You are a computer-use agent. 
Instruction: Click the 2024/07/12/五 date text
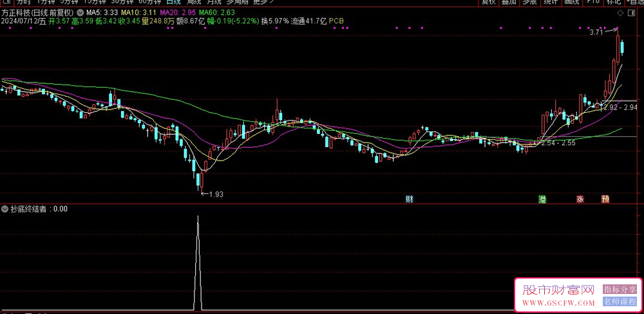[24, 21]
